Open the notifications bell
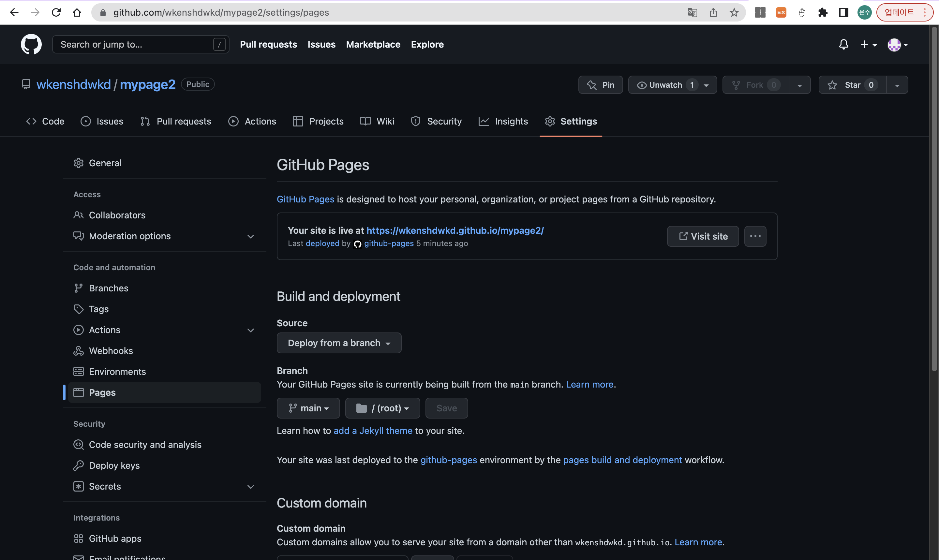Viewport: 939px width, 560px height. tap(843, 45)
